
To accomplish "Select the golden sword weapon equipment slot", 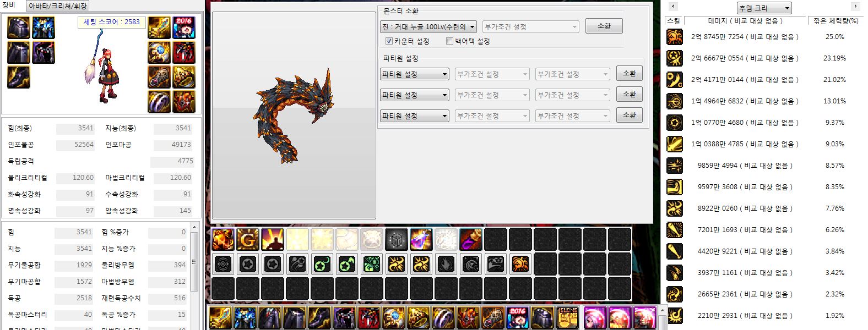I will (159, 28).
